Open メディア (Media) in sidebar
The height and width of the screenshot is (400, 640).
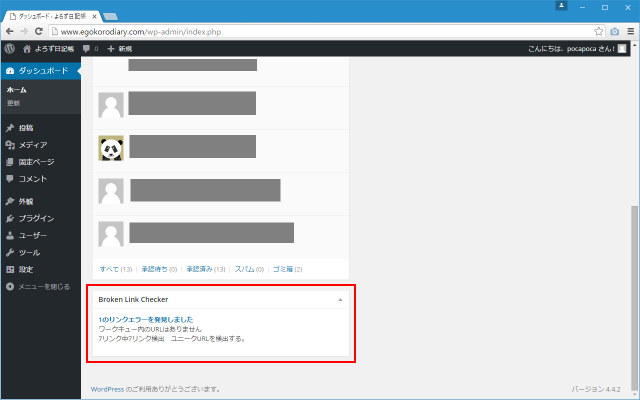(32, 145)
